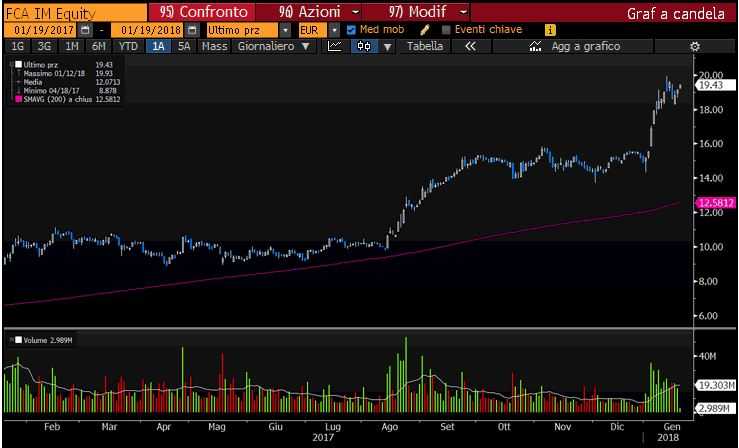
Task: Click the Massimo 01/12/18 legend row
Action: tap(67, 73)
